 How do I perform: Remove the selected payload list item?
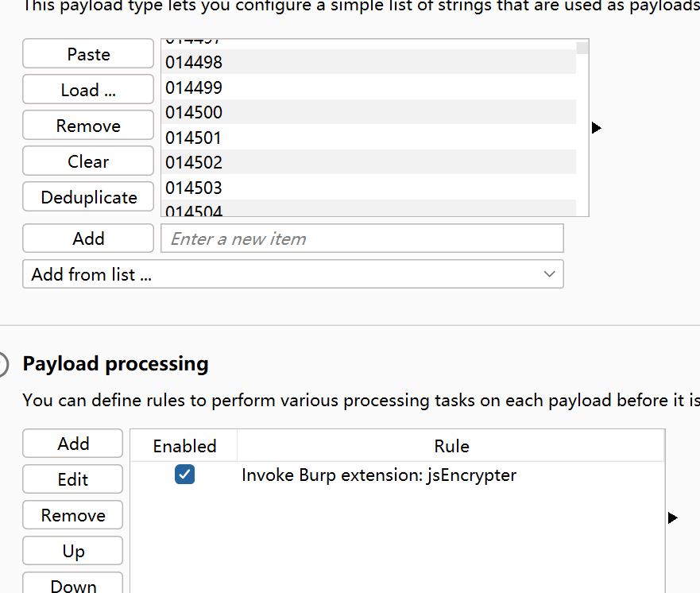(88, 126)
